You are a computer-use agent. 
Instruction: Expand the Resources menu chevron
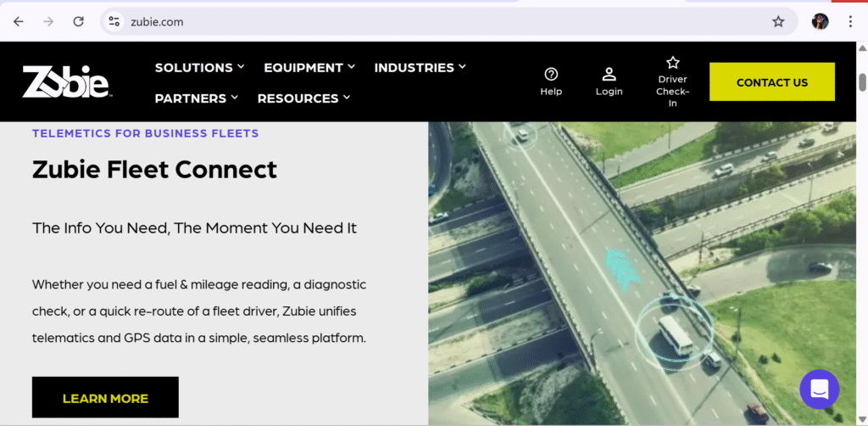pyautogui.click(x=347, y=97)
